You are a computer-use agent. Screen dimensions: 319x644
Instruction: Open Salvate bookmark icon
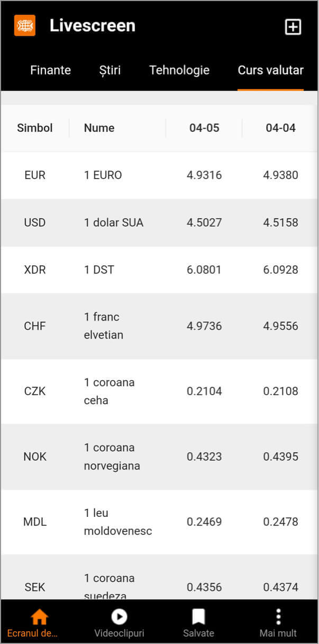pos(198,616)
